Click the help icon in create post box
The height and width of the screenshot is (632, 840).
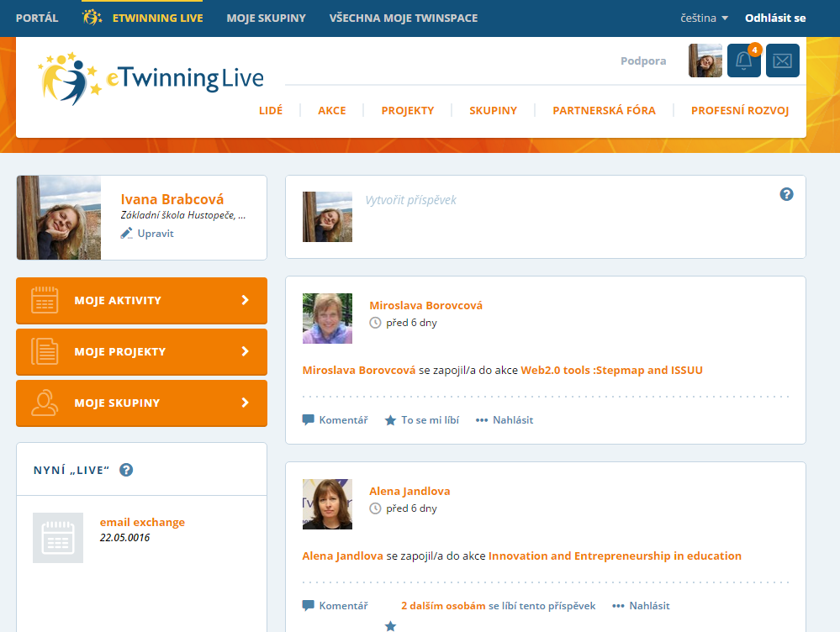pos(786,194)
